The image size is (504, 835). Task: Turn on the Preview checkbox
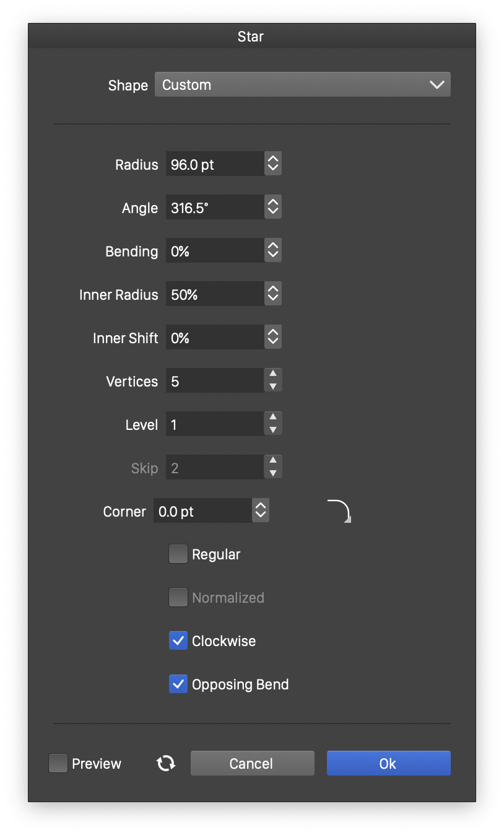pyautogui.click(x=58, y=763)
